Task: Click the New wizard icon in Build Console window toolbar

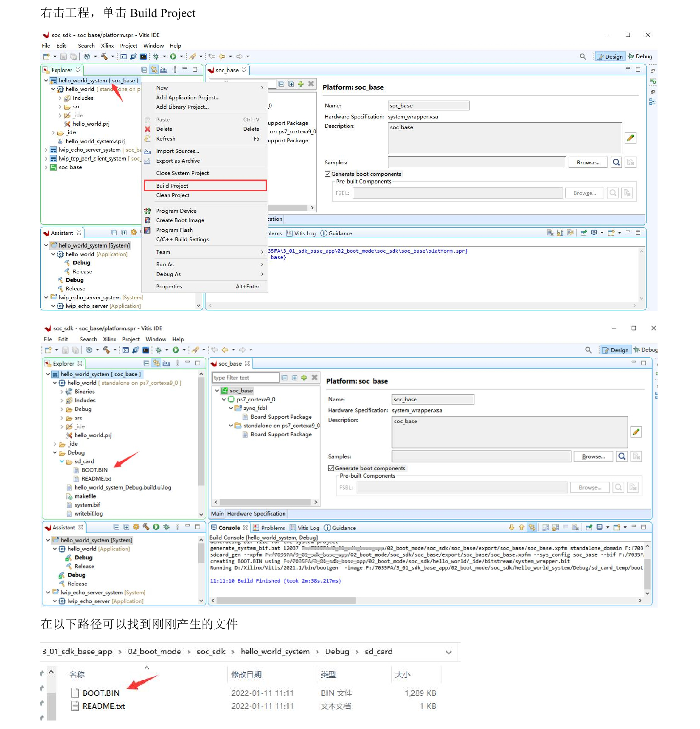Action: point(48,350)
